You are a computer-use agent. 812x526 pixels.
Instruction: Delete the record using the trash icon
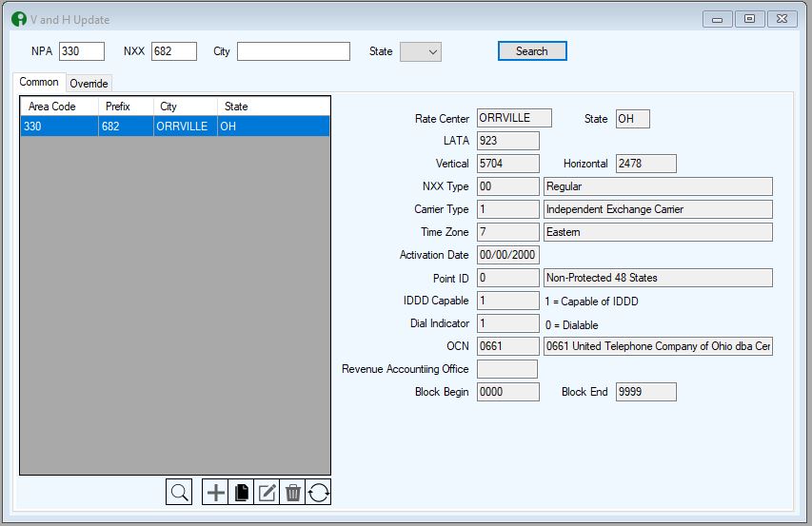pos(293,492)
